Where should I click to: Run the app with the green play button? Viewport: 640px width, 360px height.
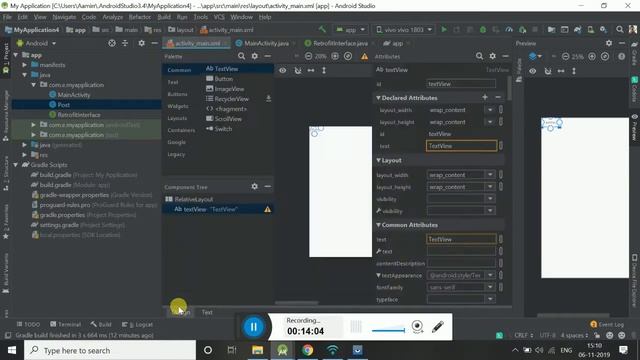click(444, 30)
